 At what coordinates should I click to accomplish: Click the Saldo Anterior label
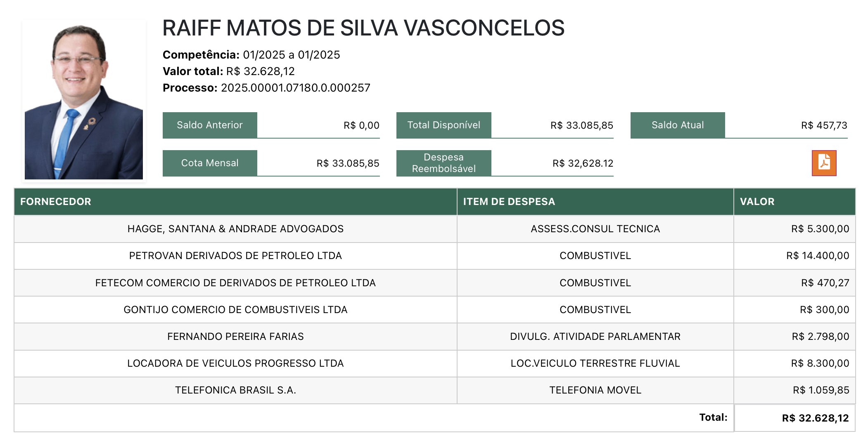click(x=210, y=125)
